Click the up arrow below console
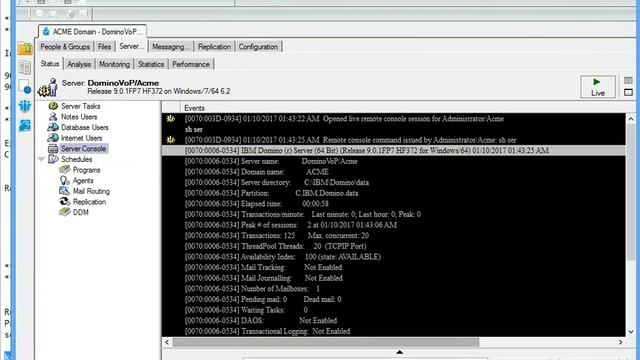Viewport: 640px width, 360px height. coord(400,352)
